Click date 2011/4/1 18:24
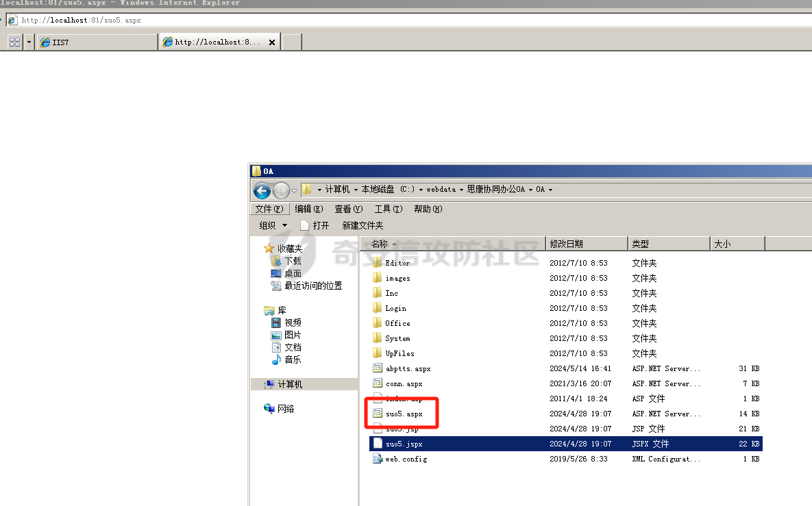Image resolution: width=812 pixels, height=506 pixels. coord(578,399)
